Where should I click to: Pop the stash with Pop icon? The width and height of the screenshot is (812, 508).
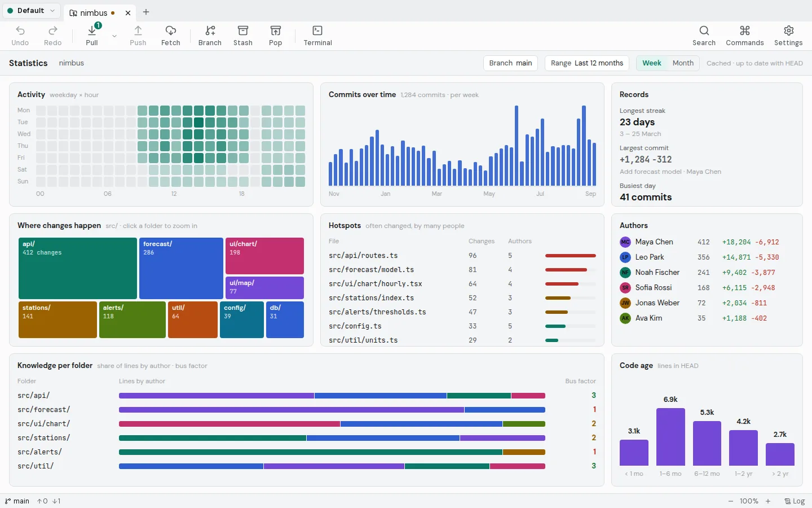click(276, 30)
